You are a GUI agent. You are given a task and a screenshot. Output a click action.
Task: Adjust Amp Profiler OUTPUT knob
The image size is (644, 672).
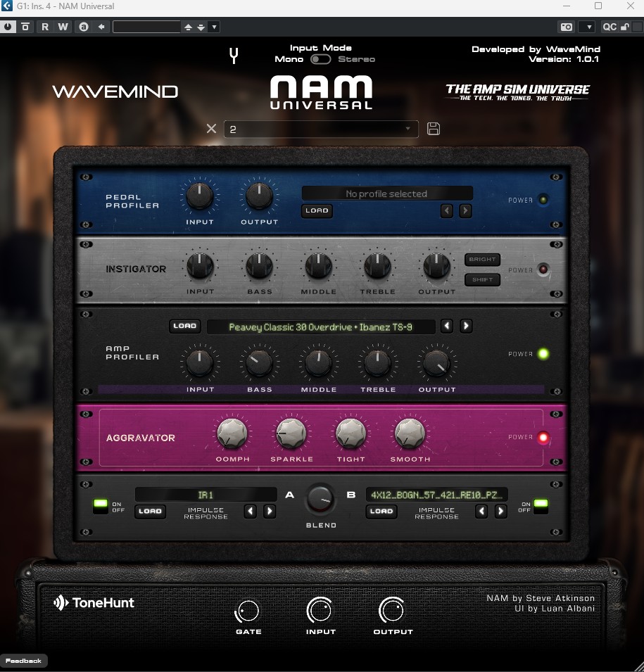(436, 363)
